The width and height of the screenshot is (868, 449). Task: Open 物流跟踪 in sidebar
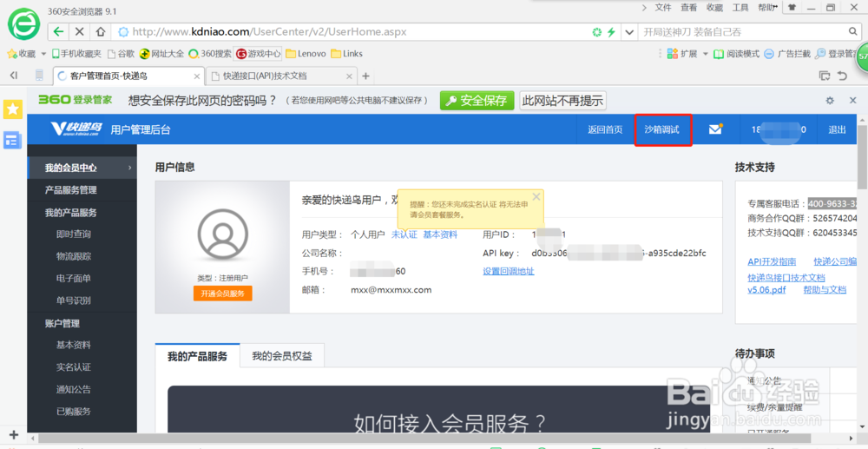click(73, 256)
